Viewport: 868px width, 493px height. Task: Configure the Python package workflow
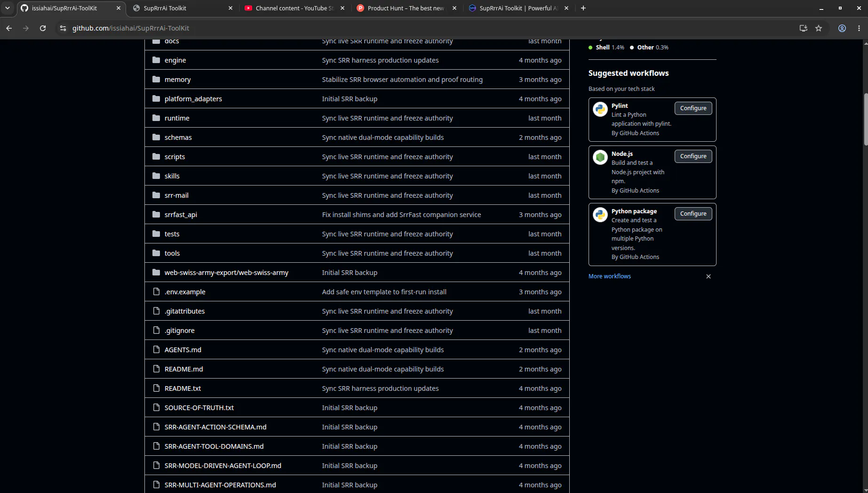[x=693, y=214]
